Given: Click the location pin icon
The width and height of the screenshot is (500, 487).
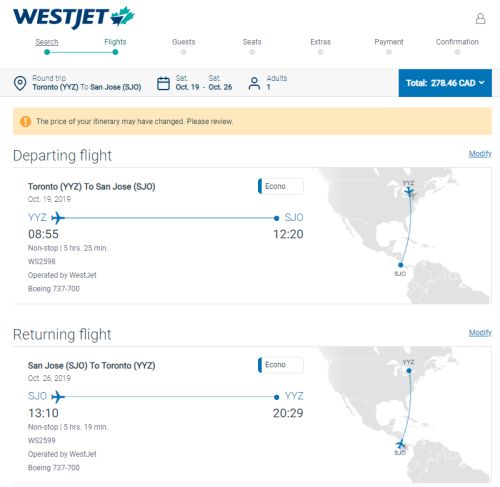Looking at the screenshot, I should pos(20,83).
